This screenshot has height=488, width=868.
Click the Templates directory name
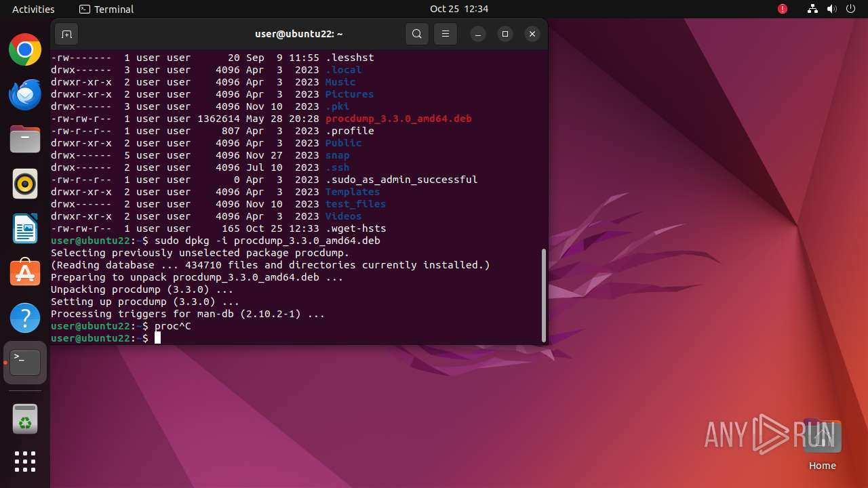click(353, 192)
